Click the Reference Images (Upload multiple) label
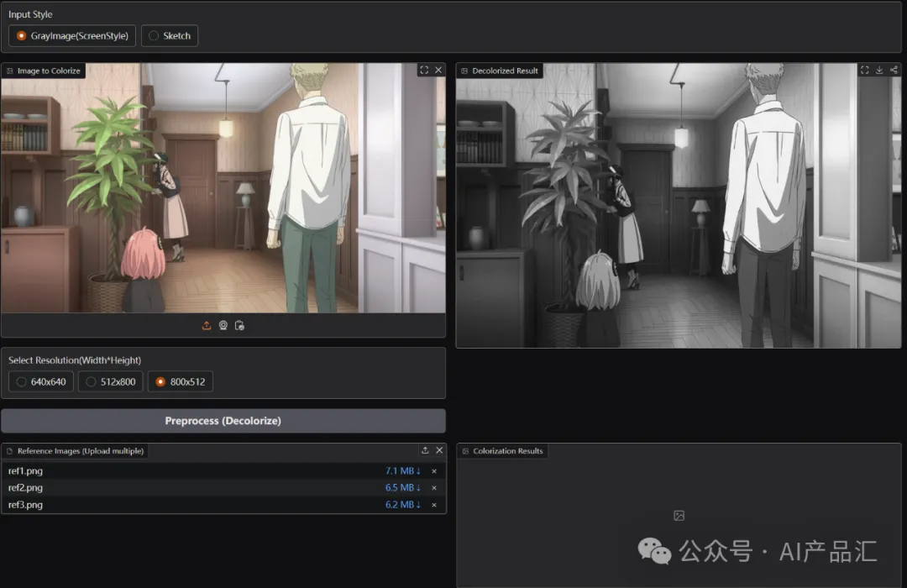 [x=76, y=451]
